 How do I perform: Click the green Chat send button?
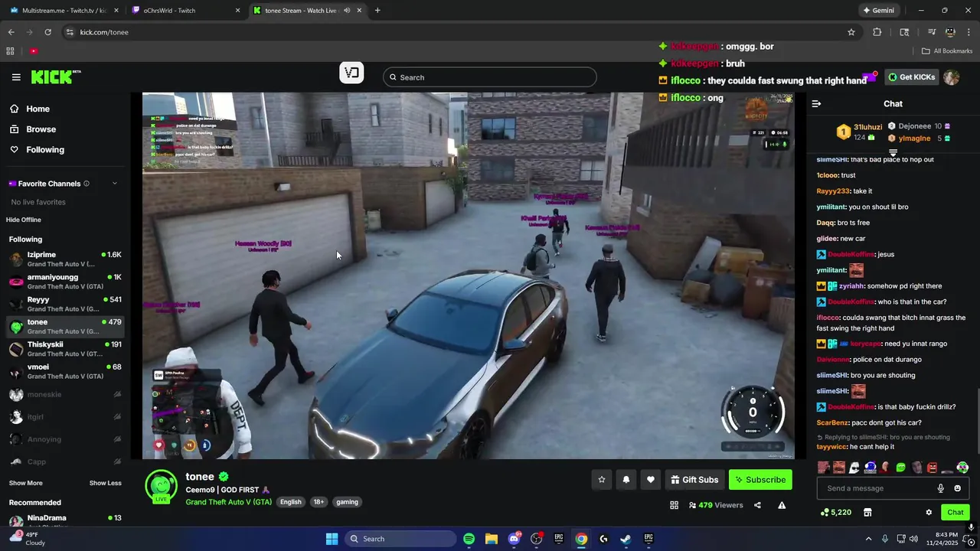[x=955, y=512]
